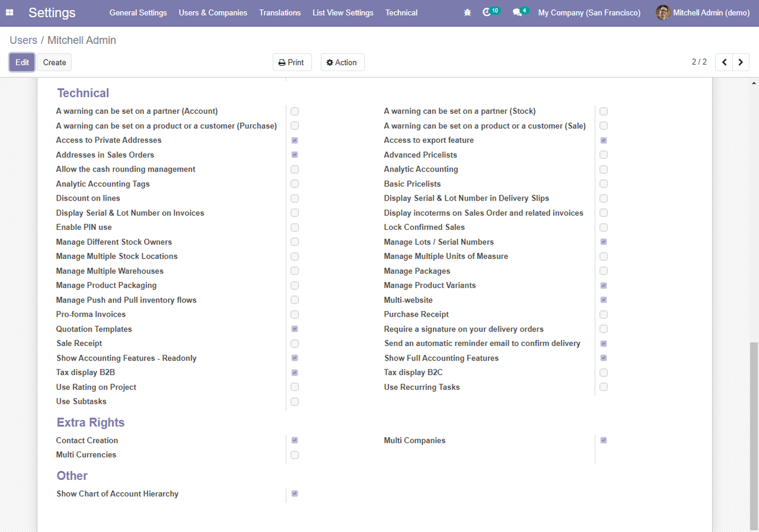759x532 pixels.
Task: Toggle Use Recurring Tasks checkbox
Action: click(603, 387)
